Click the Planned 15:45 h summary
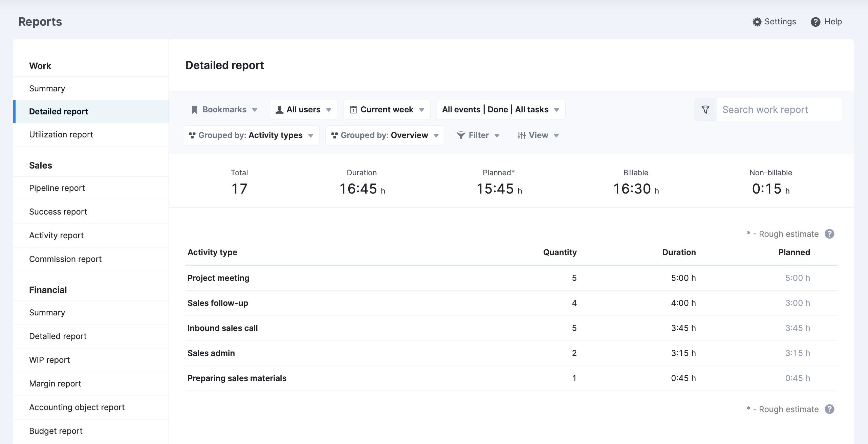Image resolution: width=868 pixels, height=444 pixels. 499,189
